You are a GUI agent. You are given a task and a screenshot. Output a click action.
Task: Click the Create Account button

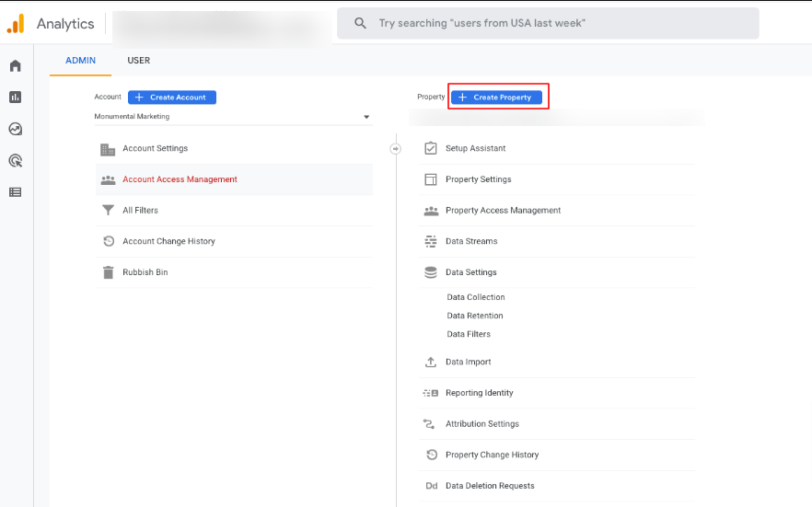click(x=172, y=98)
